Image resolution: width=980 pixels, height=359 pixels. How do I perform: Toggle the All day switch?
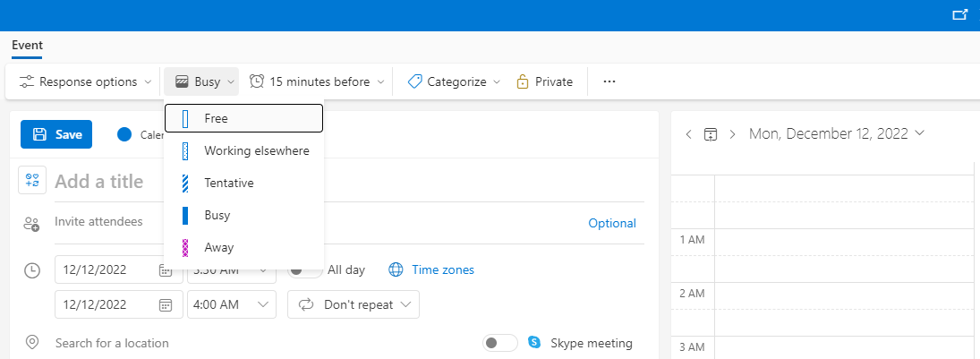tap(305, 270)
